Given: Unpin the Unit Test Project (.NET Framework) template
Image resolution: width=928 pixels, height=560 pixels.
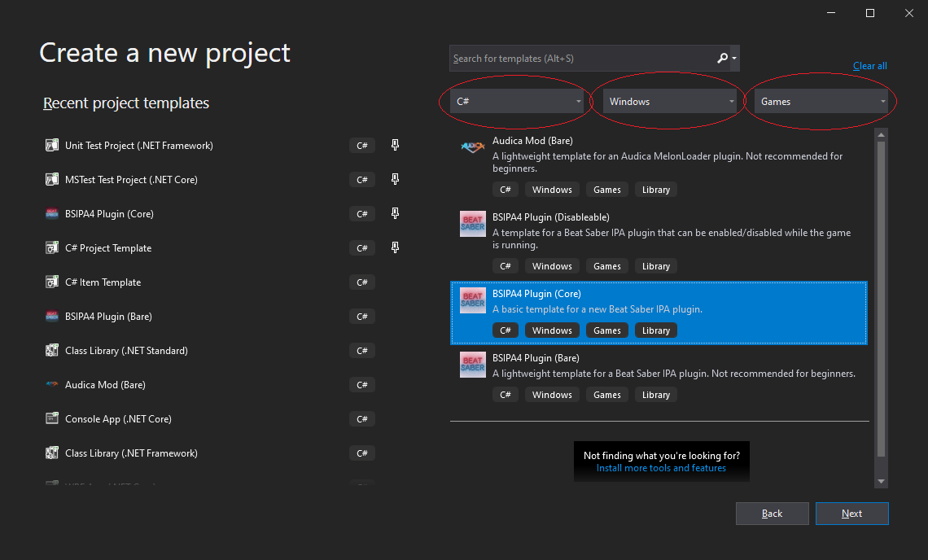Looking at the screenshot, I should point(396,145).
